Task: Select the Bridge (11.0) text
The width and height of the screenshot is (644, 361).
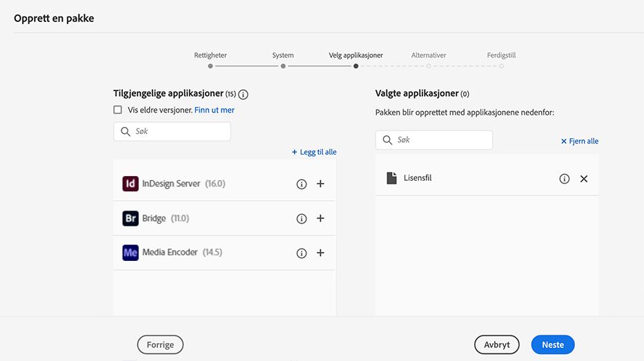Action: coord(166,218)
